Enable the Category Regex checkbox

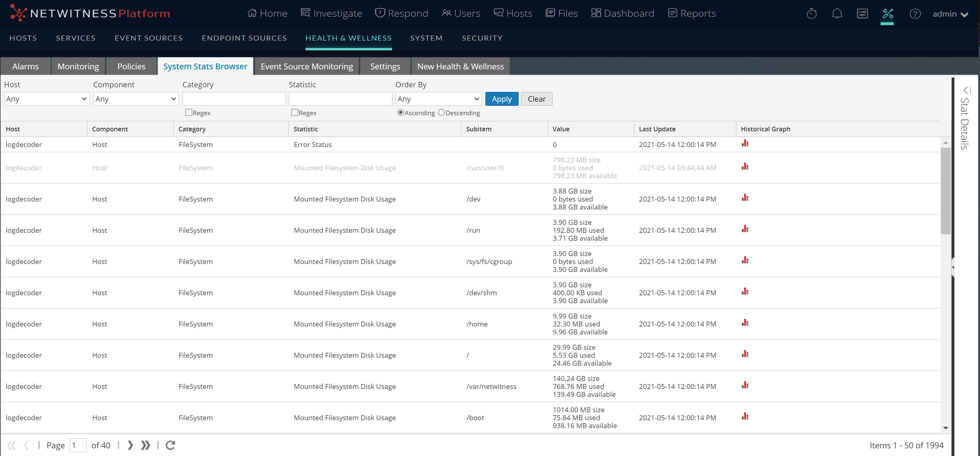(189, 112)
